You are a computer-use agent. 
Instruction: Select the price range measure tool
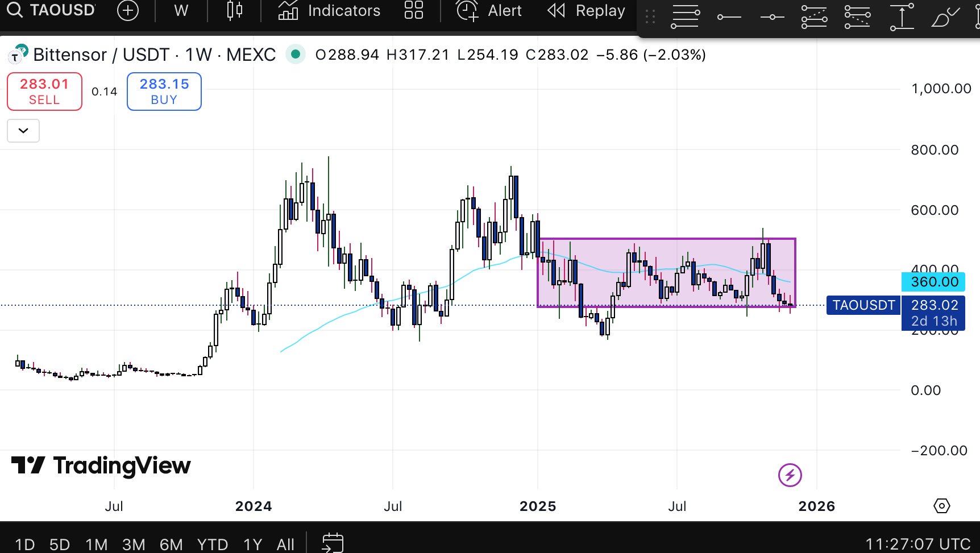point(902,17)
